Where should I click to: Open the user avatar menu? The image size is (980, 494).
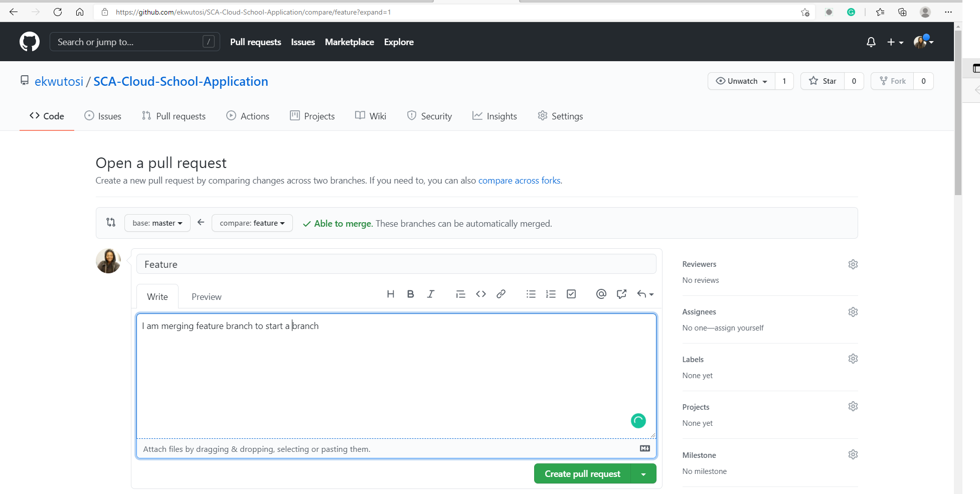click(x=923, y=42)
